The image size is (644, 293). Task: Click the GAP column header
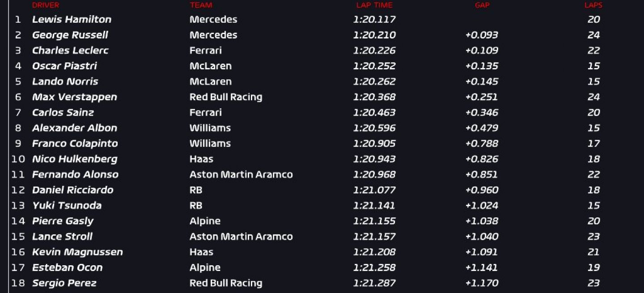pos(482,5)
